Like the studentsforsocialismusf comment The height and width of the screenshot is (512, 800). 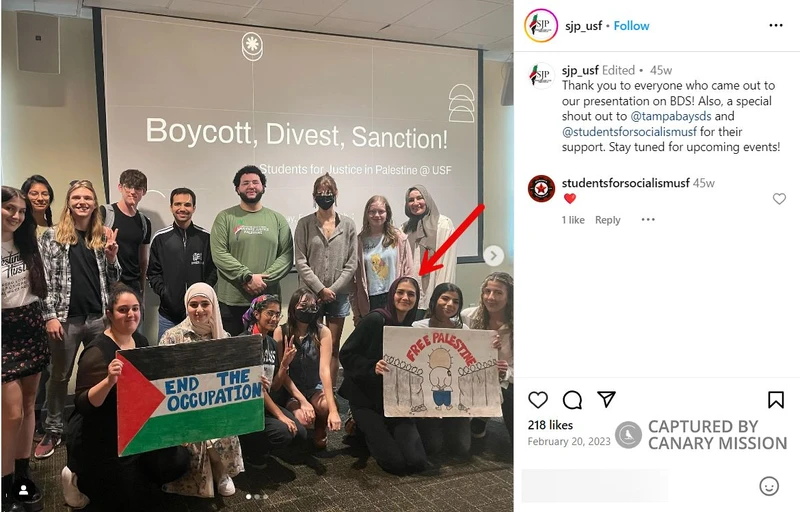point(779,198)
